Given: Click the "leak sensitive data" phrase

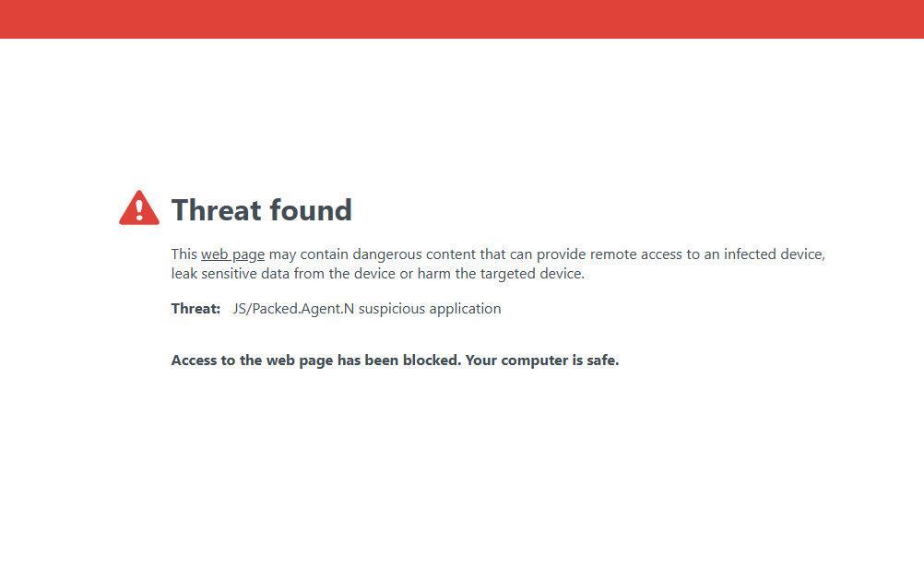Looking at the screenshot, I should pos(231,274).
